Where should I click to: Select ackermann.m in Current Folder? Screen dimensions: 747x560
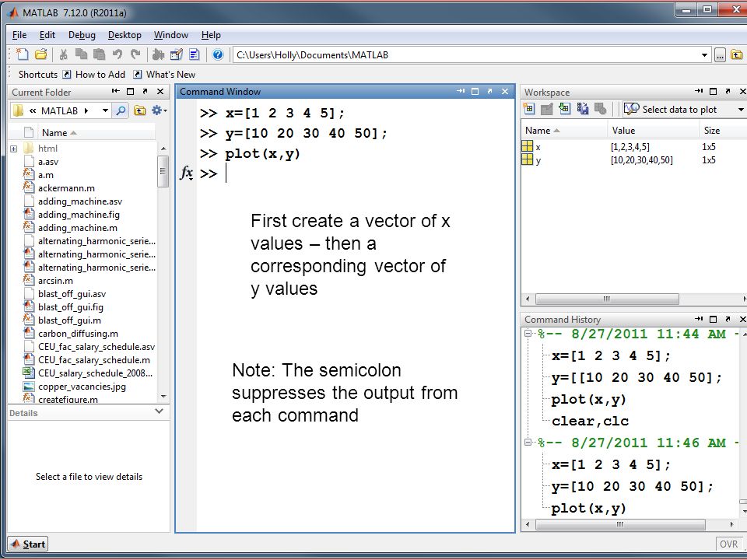click(x=66, y=188)
